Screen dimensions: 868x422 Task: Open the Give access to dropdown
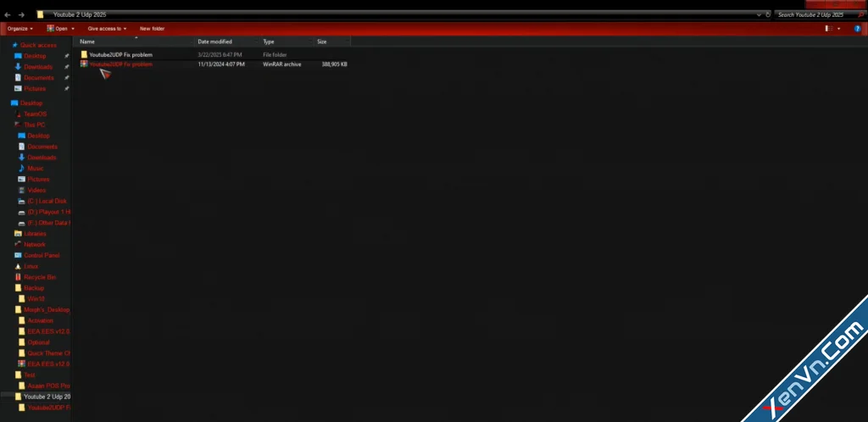point(107,29)
